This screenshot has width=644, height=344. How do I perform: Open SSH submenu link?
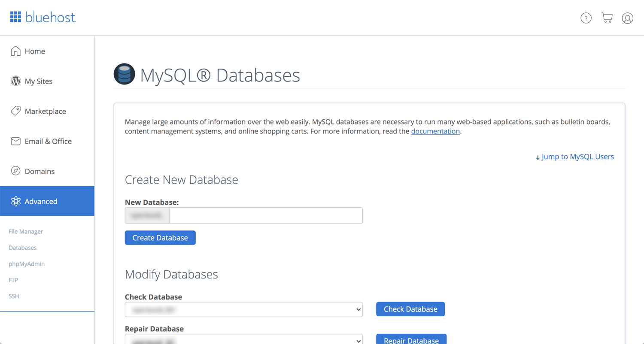[14, 296]
